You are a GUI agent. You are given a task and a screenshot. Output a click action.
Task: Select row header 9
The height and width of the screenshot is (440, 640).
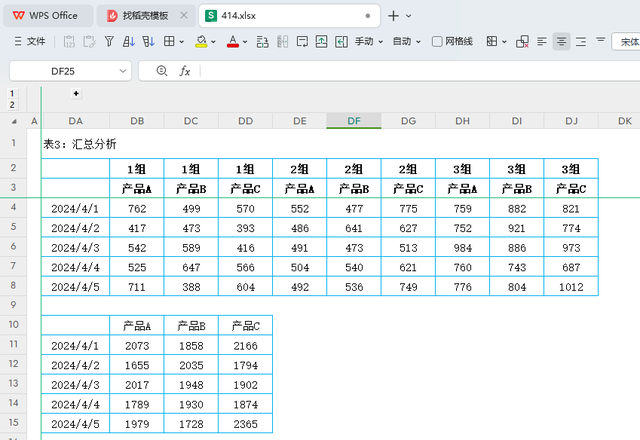point(13,305)
